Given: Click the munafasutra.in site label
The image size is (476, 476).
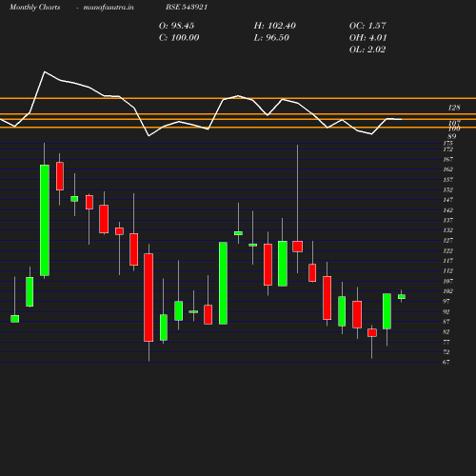Looking at the screenshot, I should tap(109, 8).
